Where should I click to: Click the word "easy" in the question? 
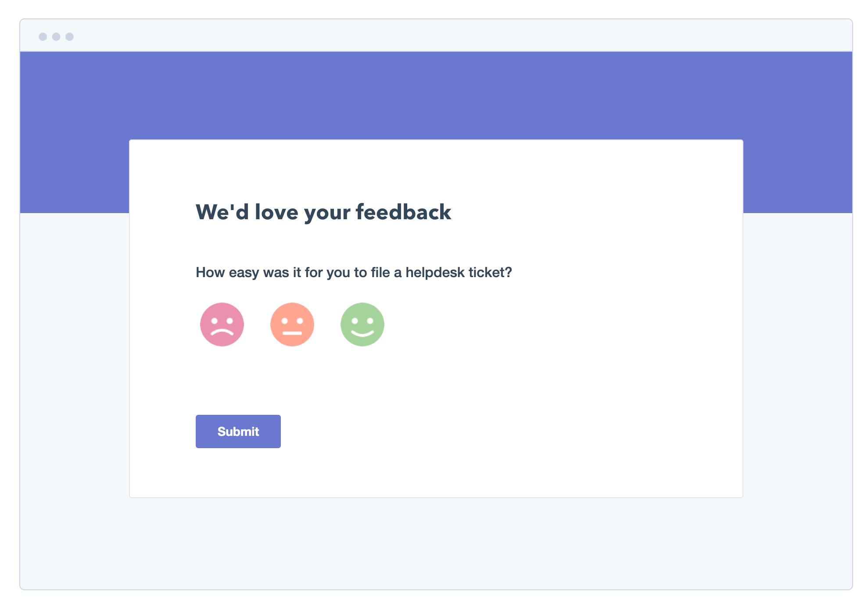[244, 273]
